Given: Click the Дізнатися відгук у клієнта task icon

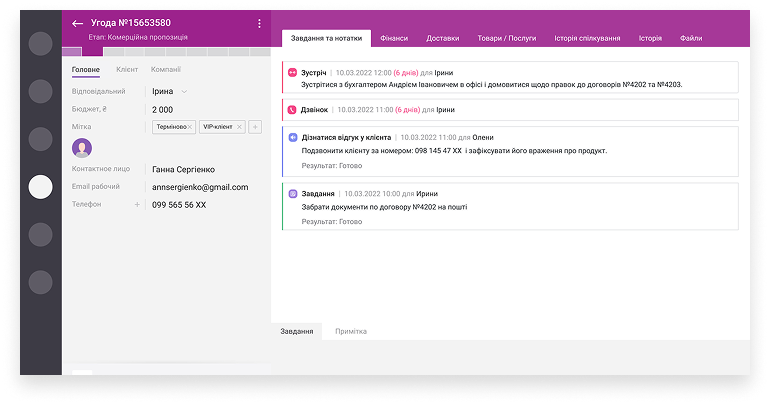Looking at the screenshot, I should tap(293, 137).
